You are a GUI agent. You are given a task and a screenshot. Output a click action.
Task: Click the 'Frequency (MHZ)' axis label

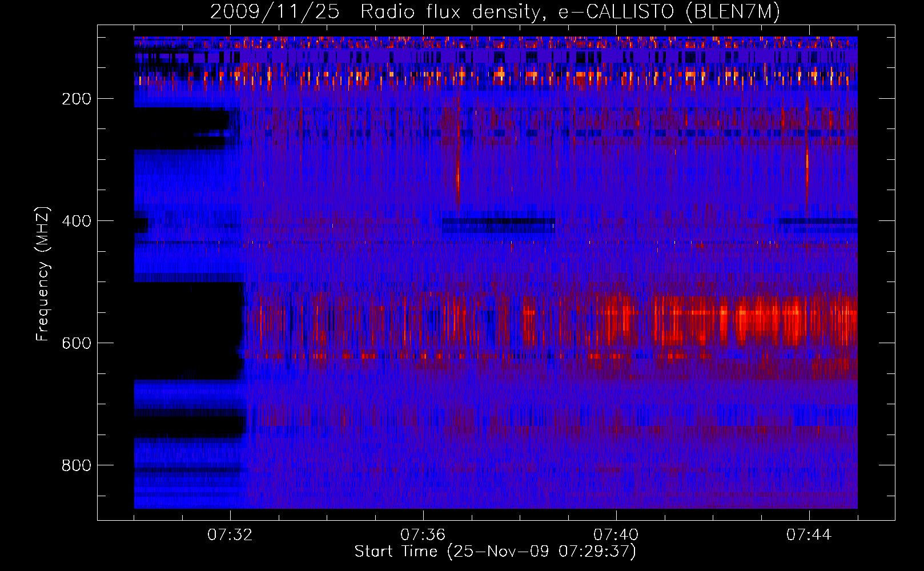click(43, 274)
